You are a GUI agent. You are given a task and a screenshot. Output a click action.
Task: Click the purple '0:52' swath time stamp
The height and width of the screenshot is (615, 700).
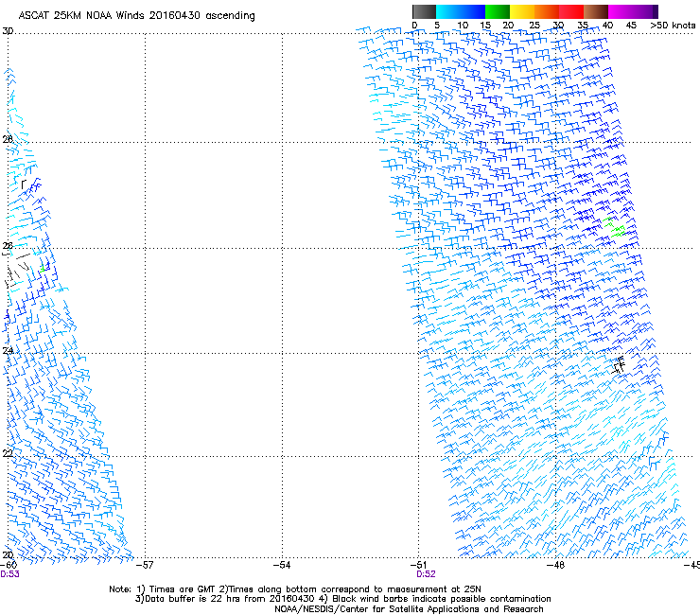tap(426, 574)
